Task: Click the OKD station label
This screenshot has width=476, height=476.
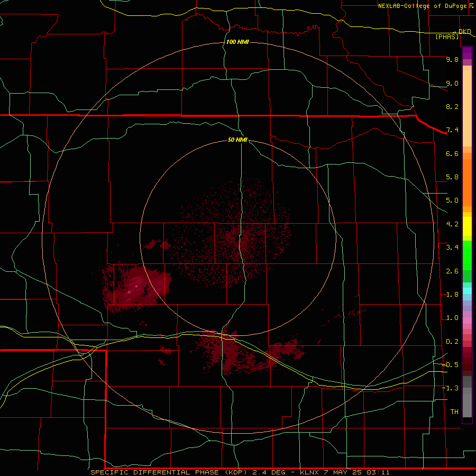Action: click(x=464, y=31)
